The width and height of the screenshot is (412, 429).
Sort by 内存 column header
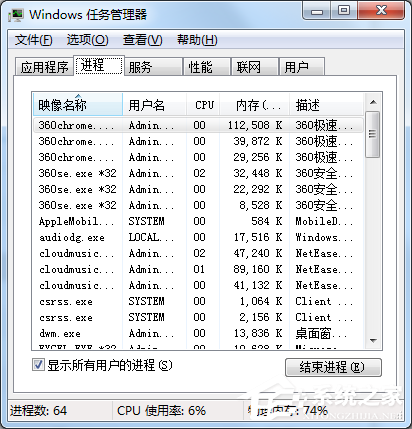click(x=255, y=105)
